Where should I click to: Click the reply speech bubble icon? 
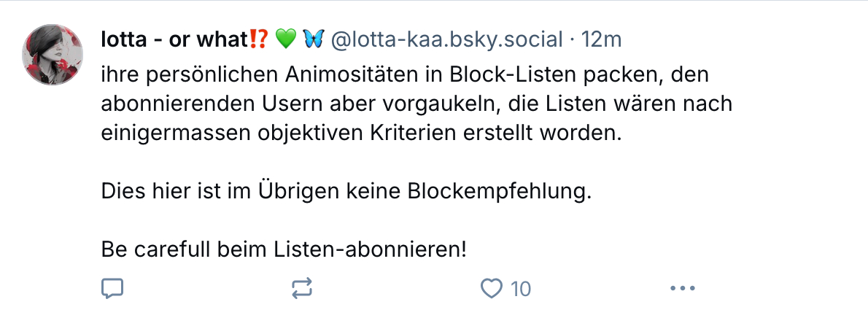pos(112,289)
